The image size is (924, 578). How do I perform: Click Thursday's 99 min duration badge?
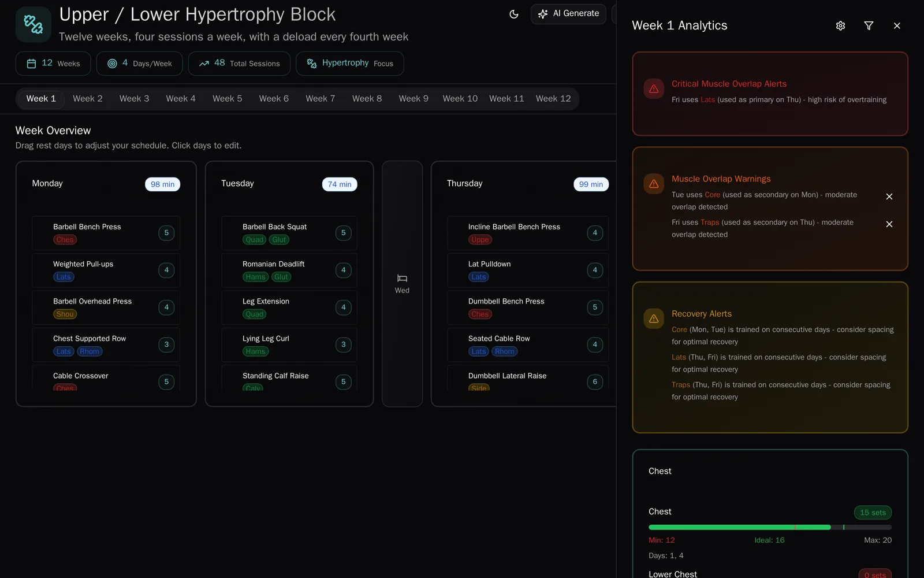(x=591, y=184)
